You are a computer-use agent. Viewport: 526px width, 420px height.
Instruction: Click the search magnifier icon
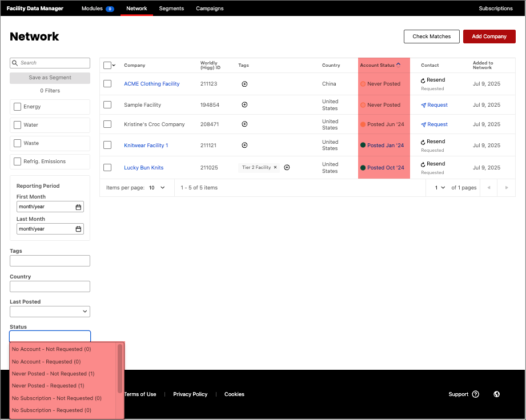click(x=14, y=63)
